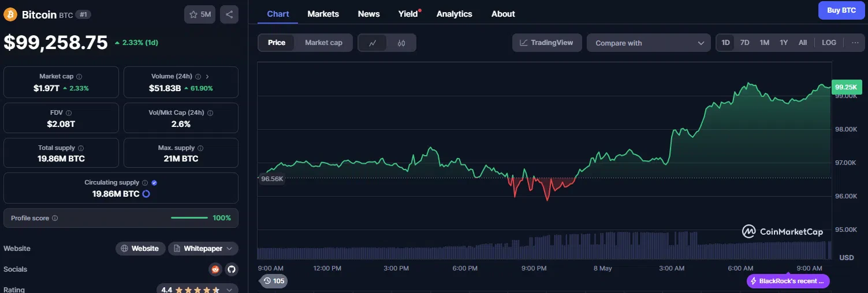Click the Profile score progress bar
This screenshot has height=293, width=868.
point(189,218)
